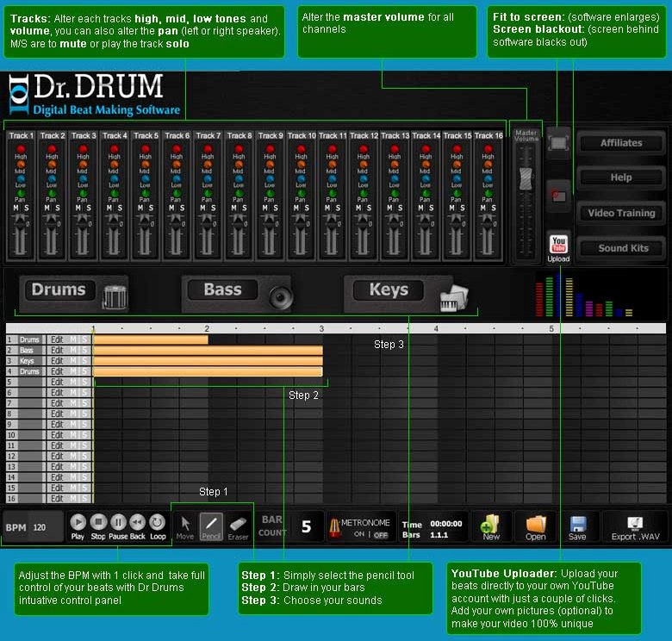The height and width of the screenshot is (641, 672).
Task: Click Track 3 Mid knob
Action: (x=84, y=164)
